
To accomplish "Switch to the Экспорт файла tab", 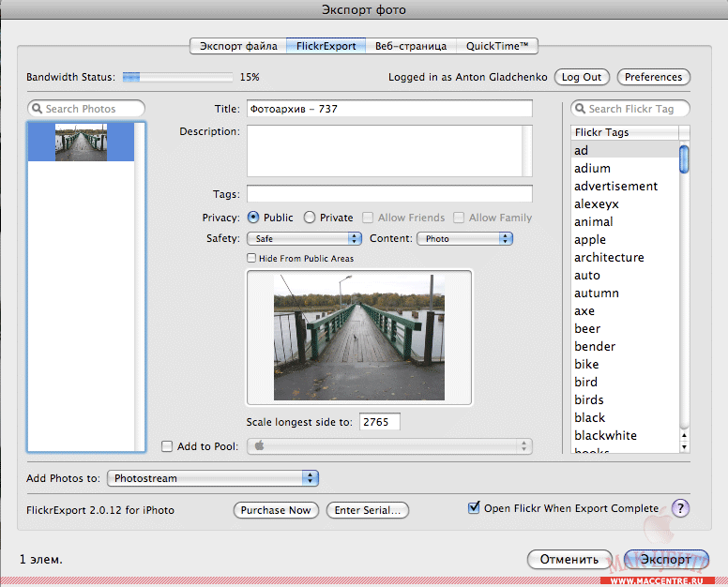I will pos(238,46).
